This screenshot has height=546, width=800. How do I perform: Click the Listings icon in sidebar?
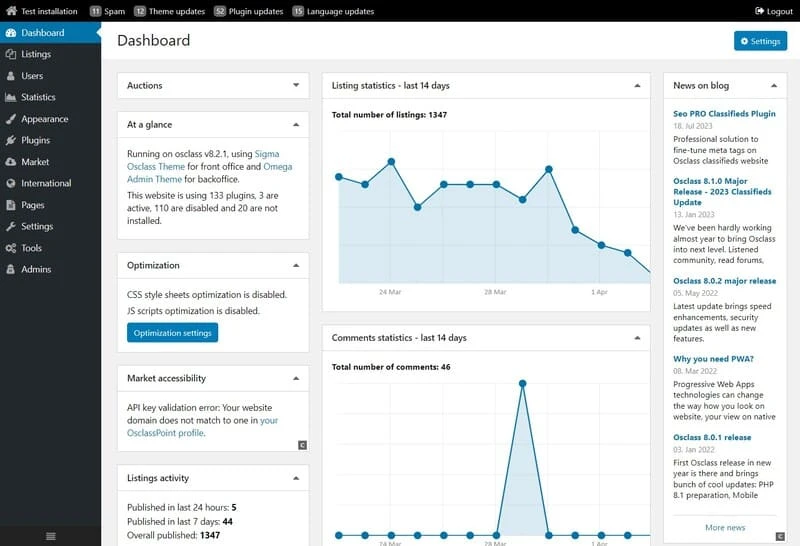click(x=10, y=54)
